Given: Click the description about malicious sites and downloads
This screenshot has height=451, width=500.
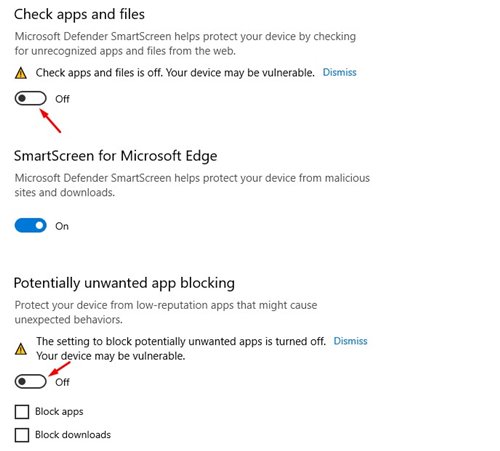Looking at the screenshot, I should click(x=192, y=185).
